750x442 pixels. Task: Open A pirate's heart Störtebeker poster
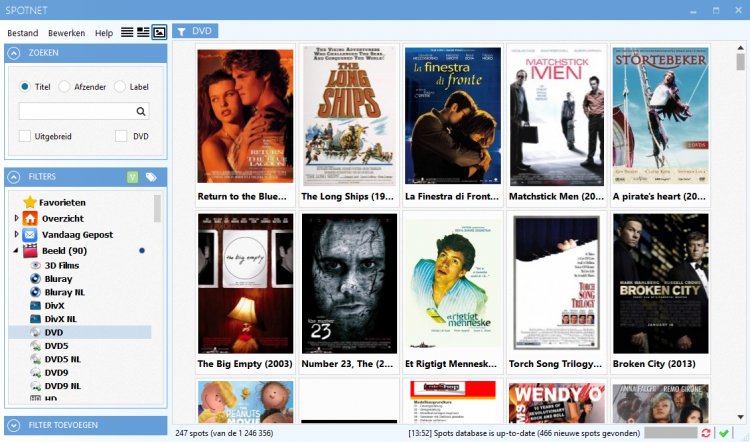click(661, 116)
